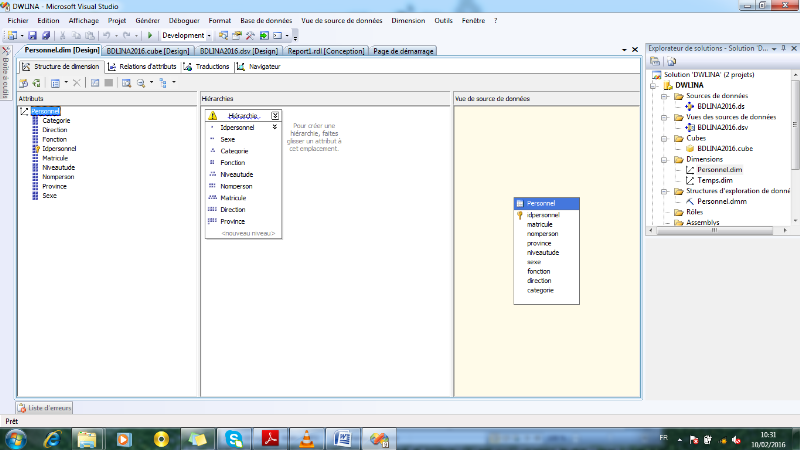Open the Boîte à outils side panel
The width and height of the screenshot is (800, 450).
point(6,73)
